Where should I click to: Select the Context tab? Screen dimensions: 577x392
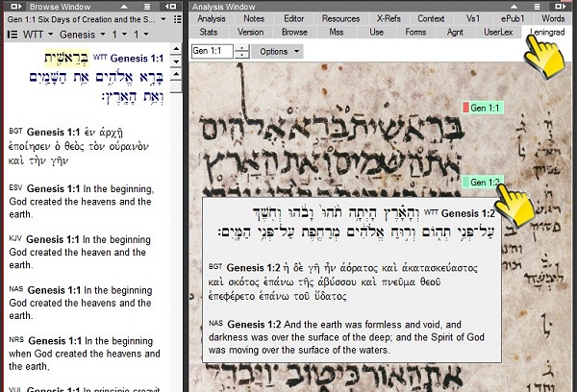431,19
